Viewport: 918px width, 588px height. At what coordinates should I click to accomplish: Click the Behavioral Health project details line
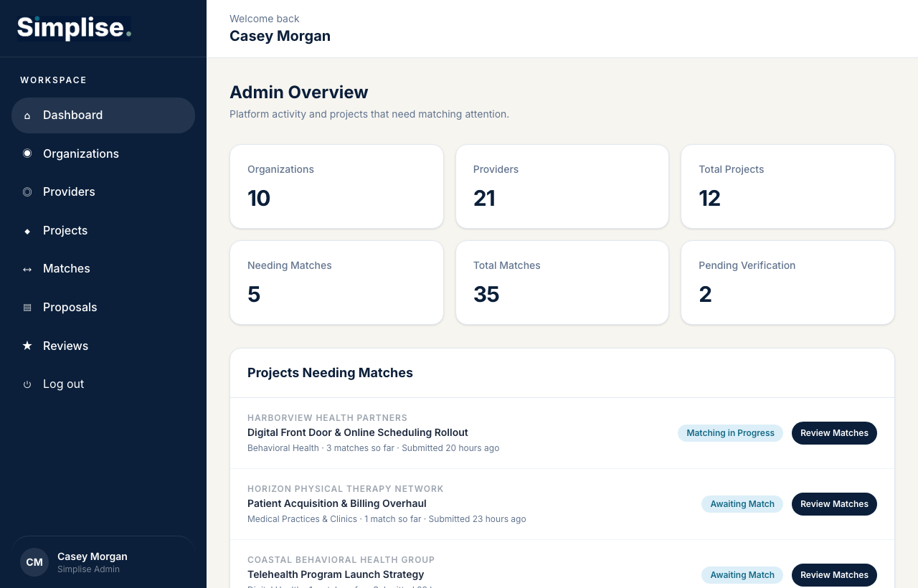373,448
